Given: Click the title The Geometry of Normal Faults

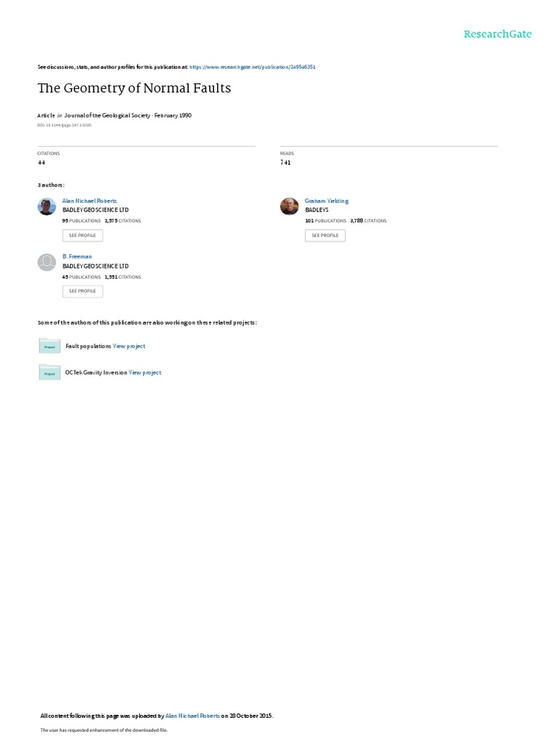Looking at the screenshot, I should click(x=134, y=88).
